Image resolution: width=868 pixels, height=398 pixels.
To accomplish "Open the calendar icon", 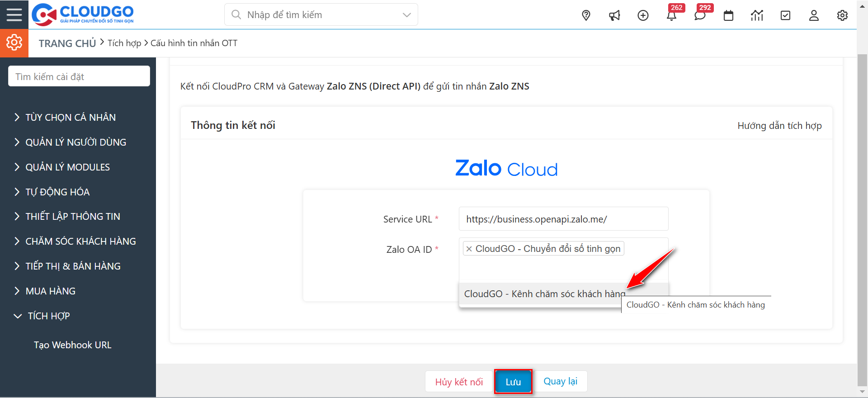I will (728, 15).
